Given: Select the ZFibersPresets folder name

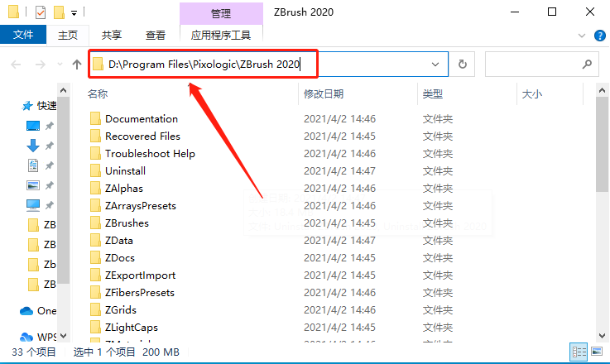Looking at the screenshot, I should [x=140, y=293].
